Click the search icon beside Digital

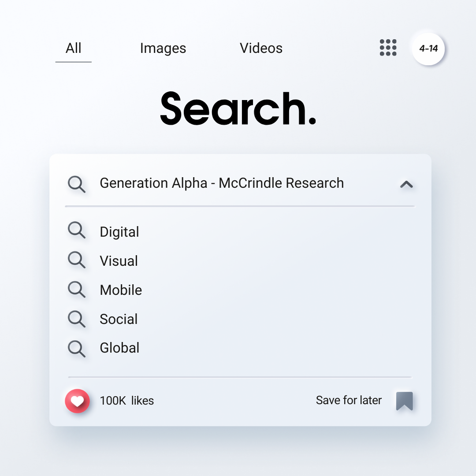pyautogui.click(x=77, y=231)
